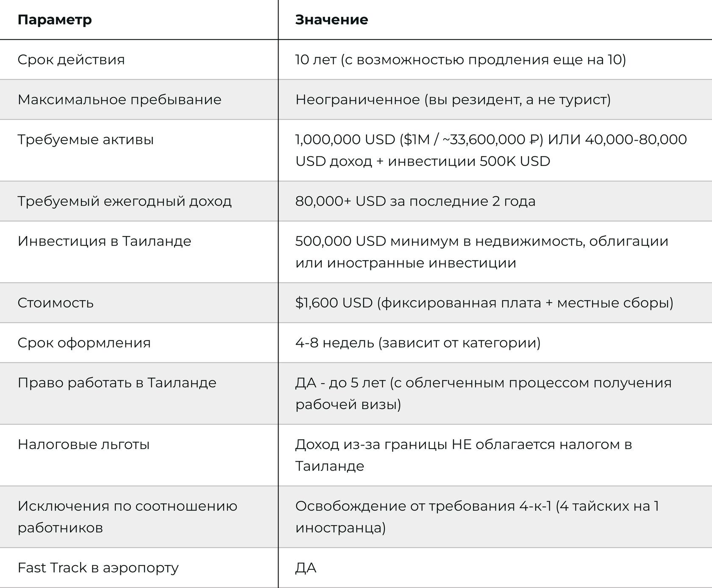Click the 4-8 недель processing value

(x=418, y=343)
